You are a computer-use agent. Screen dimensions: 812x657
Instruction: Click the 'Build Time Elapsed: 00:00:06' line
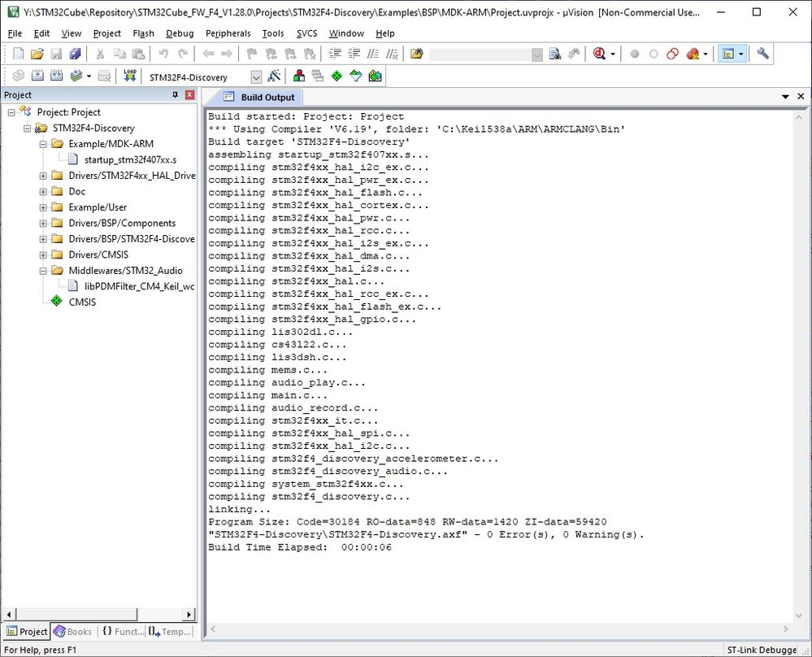[300, 547]
